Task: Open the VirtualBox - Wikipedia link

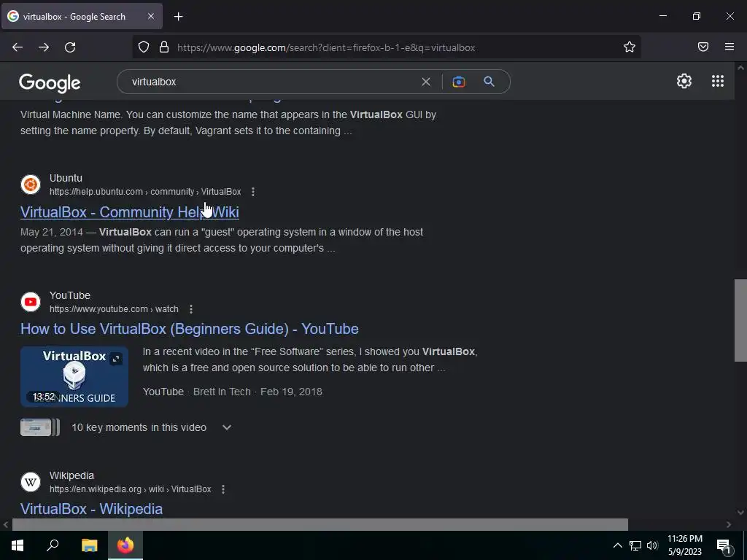Action: 91,509
